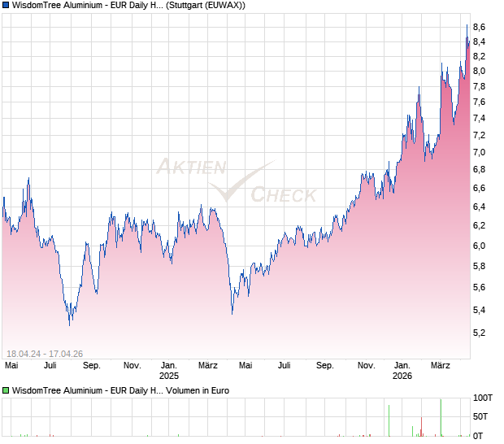Click the tallest green volume bar near März 2026
This screenshot has width=504, height=444.
(441, 418)
